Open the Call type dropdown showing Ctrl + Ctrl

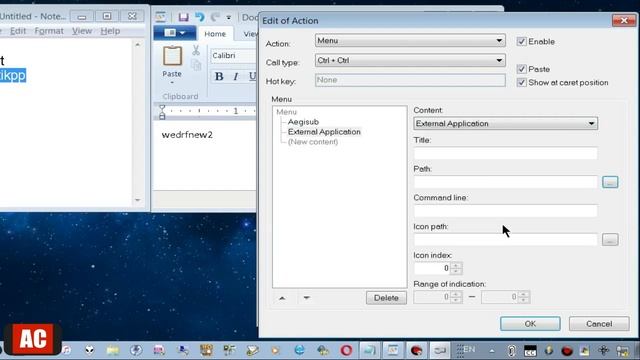tap(410, 60)
